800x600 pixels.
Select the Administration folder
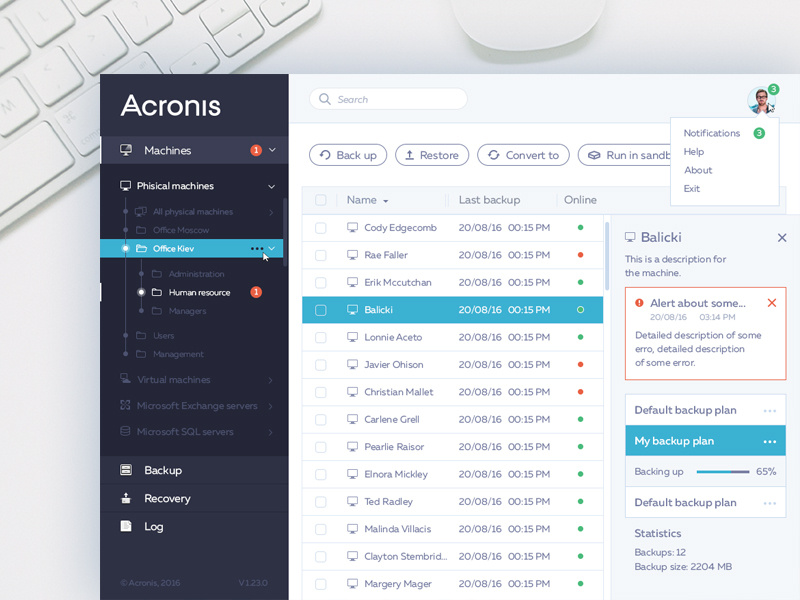[x=196, y=274]
